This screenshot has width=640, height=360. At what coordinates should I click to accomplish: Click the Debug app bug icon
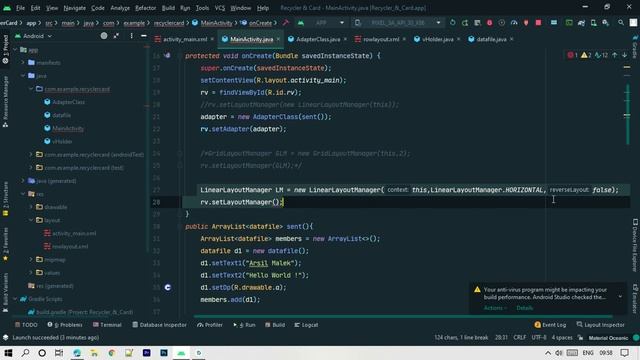[489, 23]
